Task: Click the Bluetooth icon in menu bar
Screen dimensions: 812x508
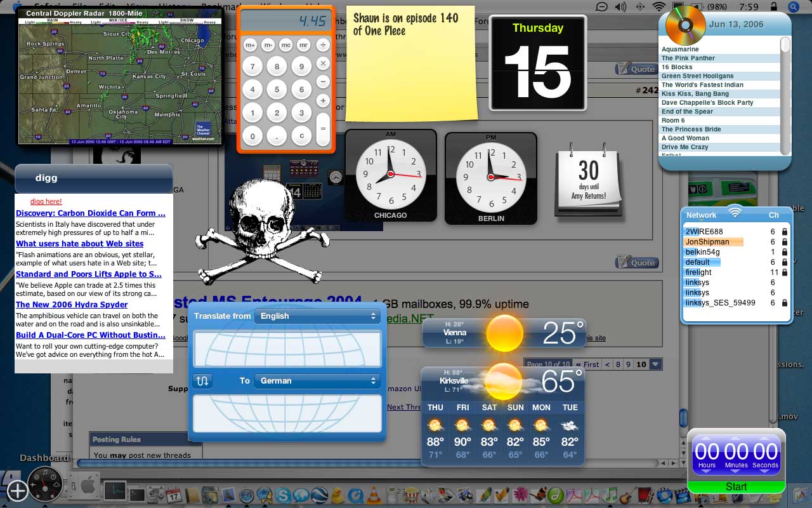Action: tap(639, 7)
